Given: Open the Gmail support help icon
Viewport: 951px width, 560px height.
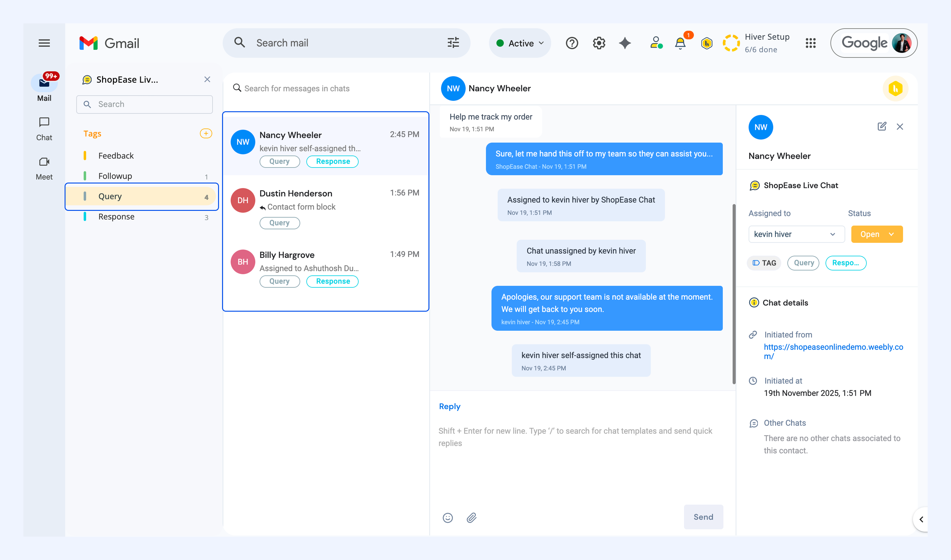Looking at the screenshot, I should pyautogui.click(x=571, y=43).
